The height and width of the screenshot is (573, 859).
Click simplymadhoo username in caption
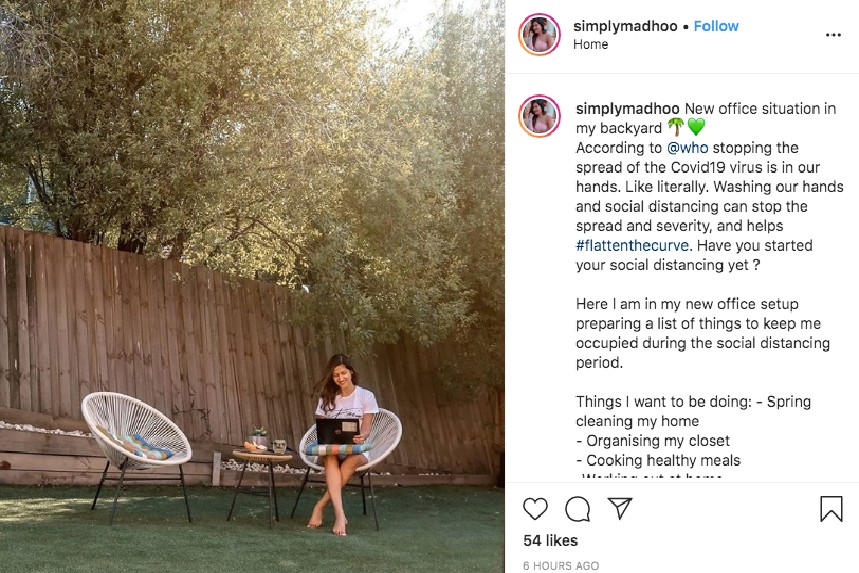click(x=628, y=108)
